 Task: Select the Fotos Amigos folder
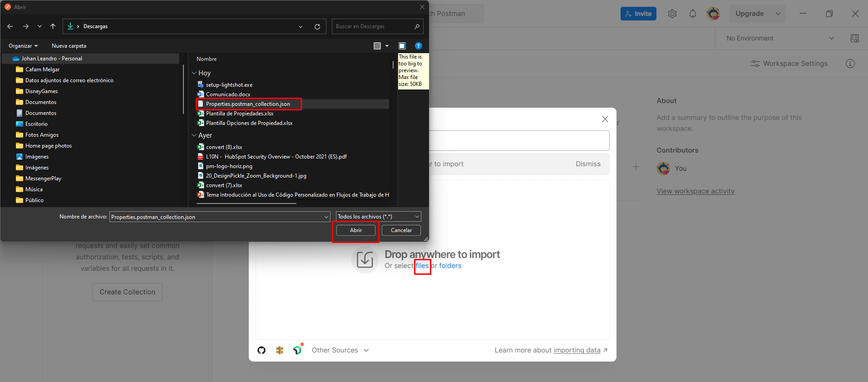click(42, 135)
